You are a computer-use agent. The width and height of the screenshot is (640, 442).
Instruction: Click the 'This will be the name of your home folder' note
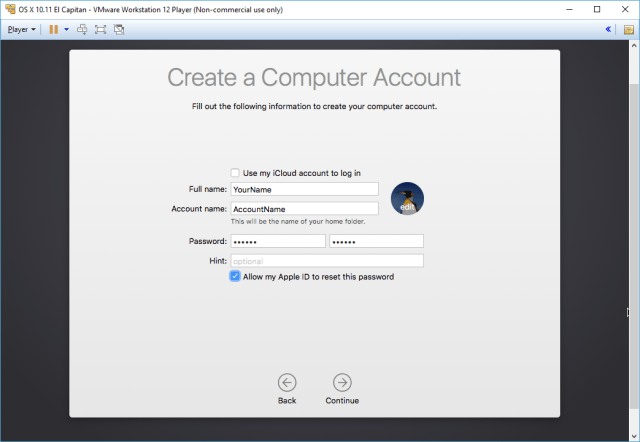298,222
